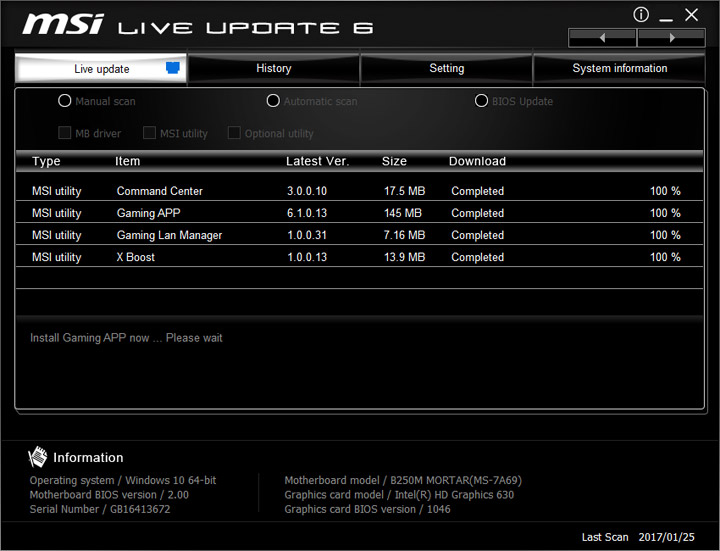This screenshot has width=720, height=551.
Task: Click the Motherboard model B250M MORTAR line
Action: coord(403,480)
